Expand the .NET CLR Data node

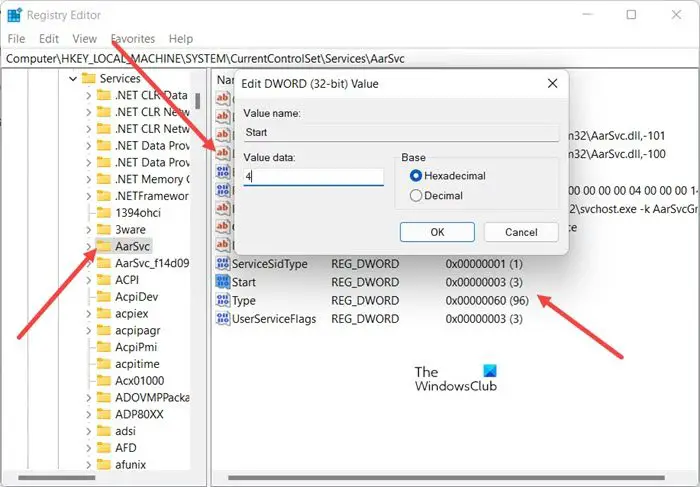[x=88, y=96]
